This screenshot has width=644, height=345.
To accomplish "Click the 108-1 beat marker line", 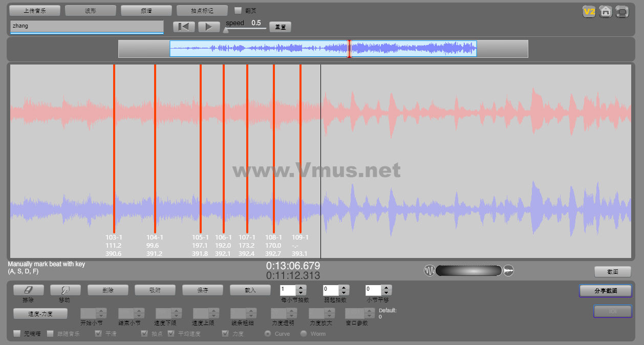I will [274, 148].
